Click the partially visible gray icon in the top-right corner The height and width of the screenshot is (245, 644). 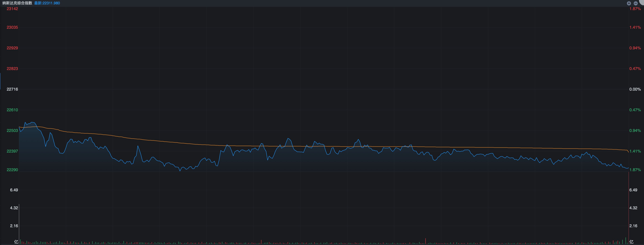[642, 2]
